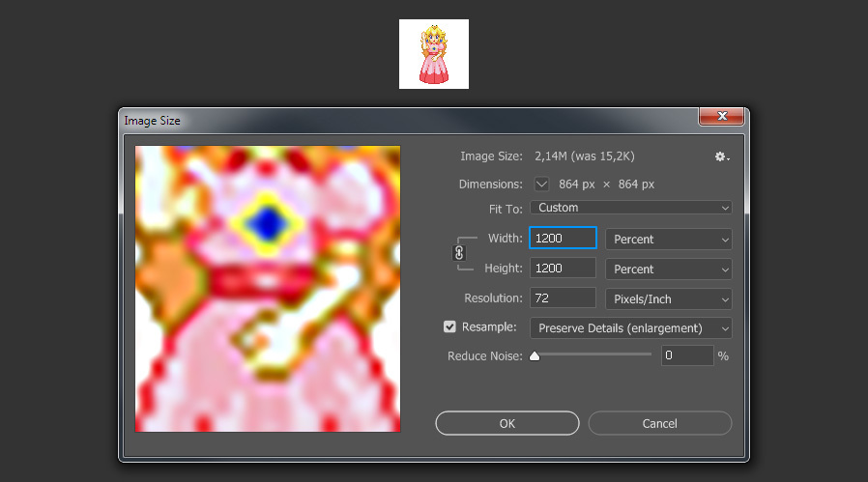Toggle the constrain proportions chain link

459,253
